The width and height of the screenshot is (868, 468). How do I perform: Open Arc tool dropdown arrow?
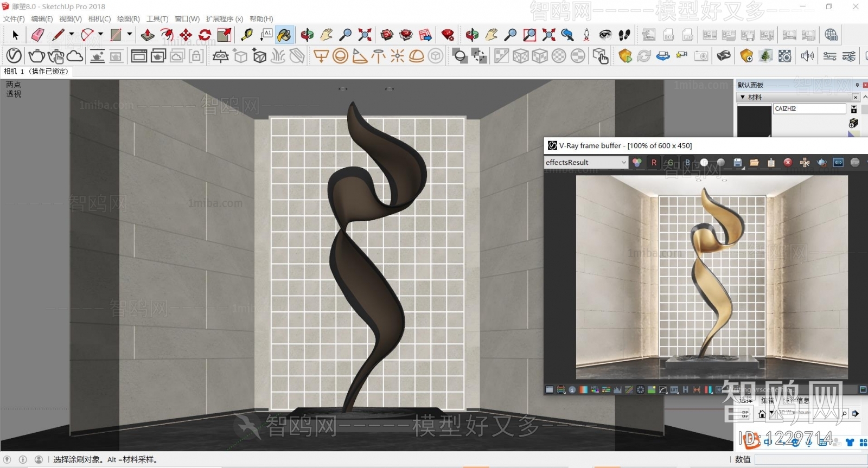pyautogui.click(x=100, y=34)
